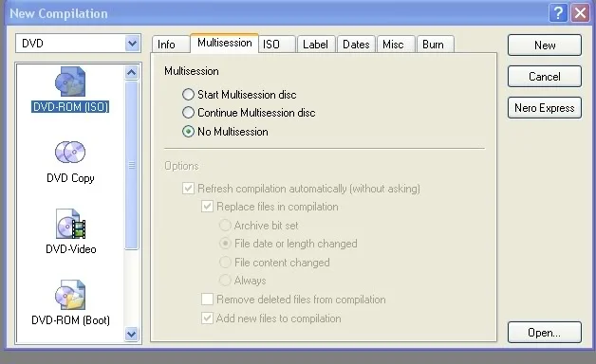Pick the DVD-Video compilation icon

point(70,224)
